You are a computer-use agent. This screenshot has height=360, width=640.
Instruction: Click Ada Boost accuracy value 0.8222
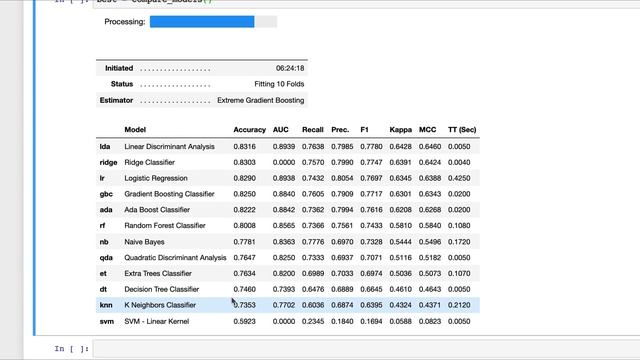[x=244, y=210]
